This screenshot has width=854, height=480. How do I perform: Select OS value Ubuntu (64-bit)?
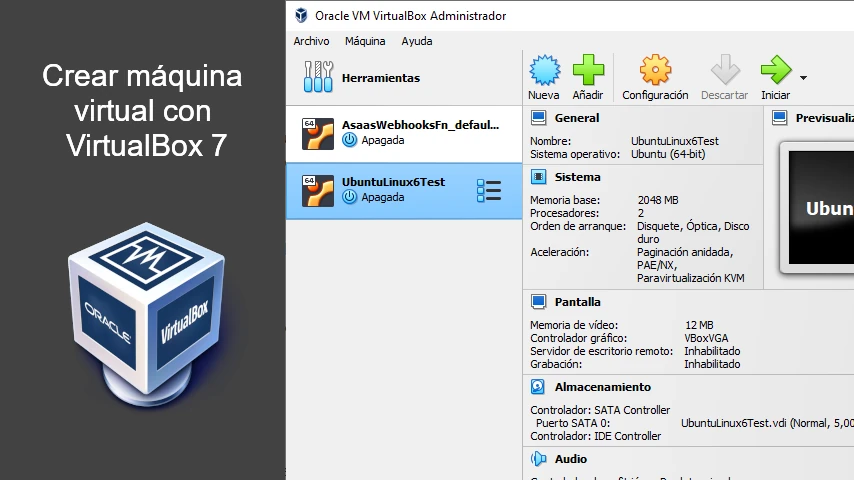click(668, 154)
